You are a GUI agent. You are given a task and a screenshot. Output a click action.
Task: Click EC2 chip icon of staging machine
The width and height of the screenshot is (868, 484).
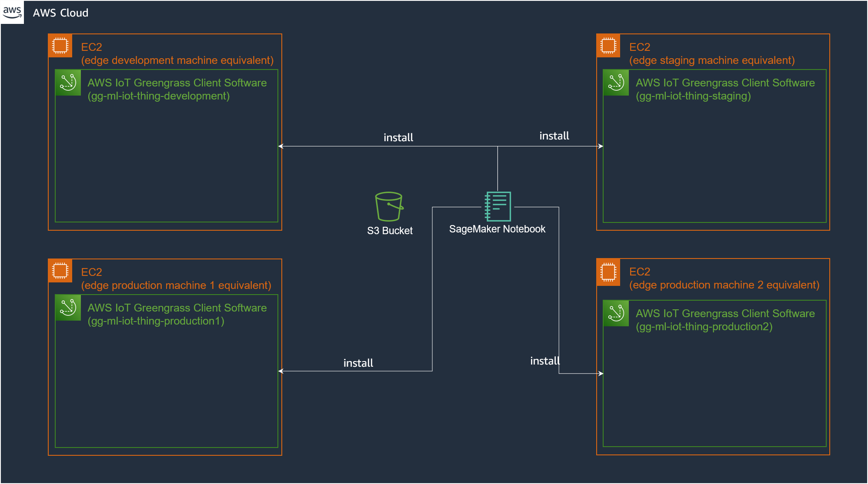(608, 46)
